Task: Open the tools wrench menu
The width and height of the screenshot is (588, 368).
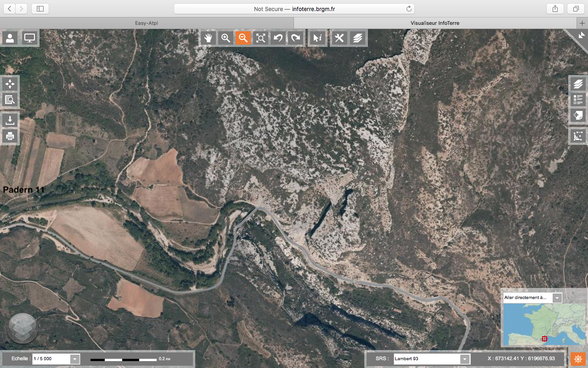Action: tap(339, 38)
